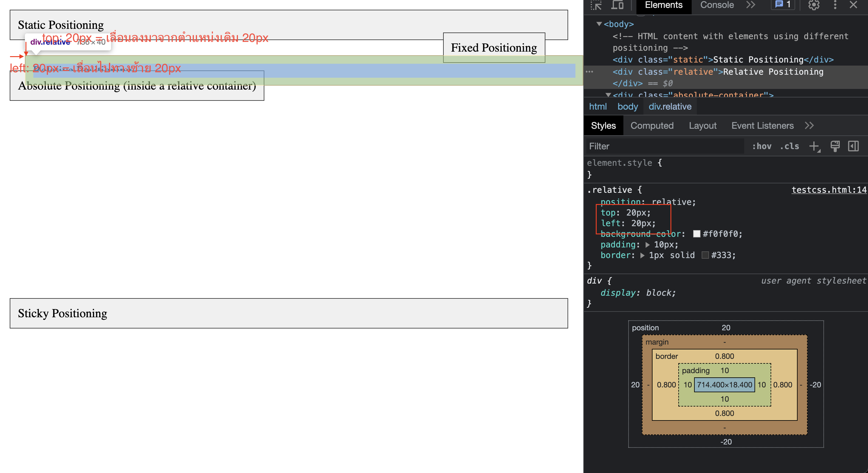Open the DevTools three-dot menu

(x=835, y=5)
